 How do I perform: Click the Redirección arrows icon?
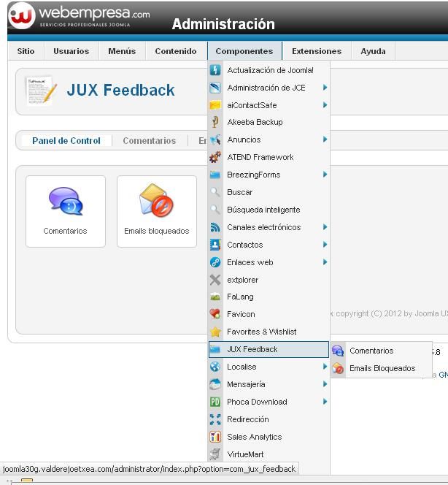(215, 419)
